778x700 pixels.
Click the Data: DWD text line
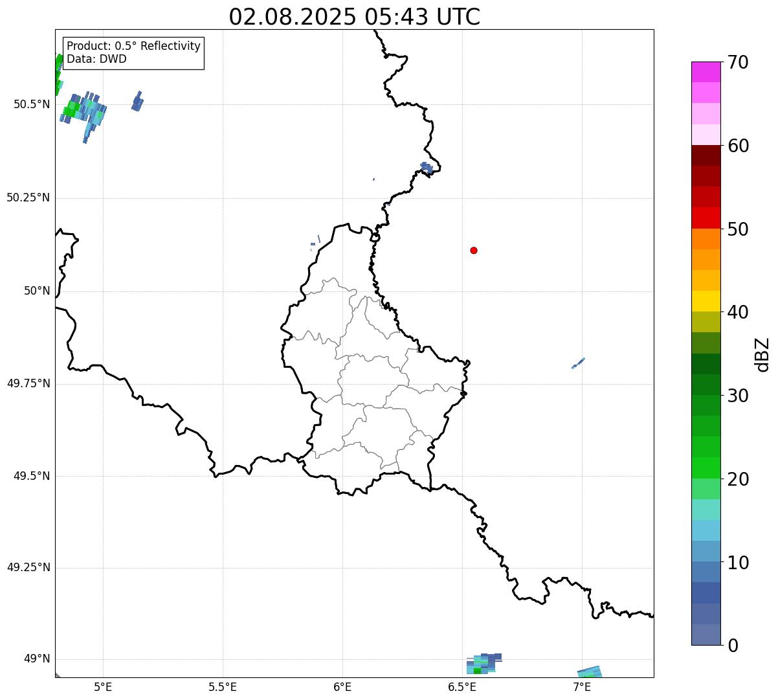pyautogui.click(x=96, y=59)
